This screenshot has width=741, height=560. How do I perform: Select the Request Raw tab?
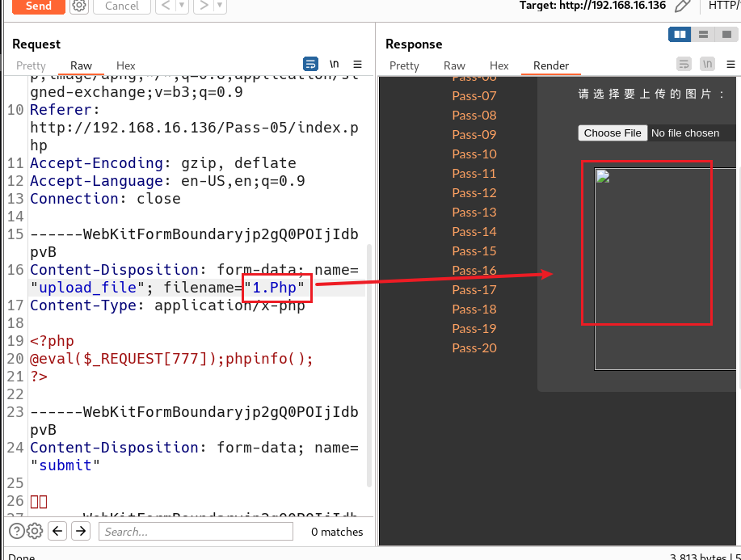[x=81, y=65]
